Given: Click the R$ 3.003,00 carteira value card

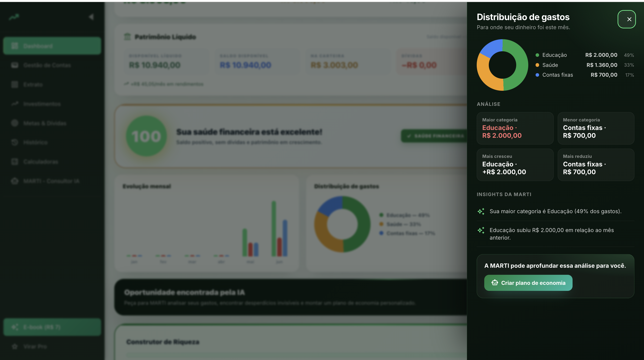Looking at the screenshot, I should pos(348,62).
